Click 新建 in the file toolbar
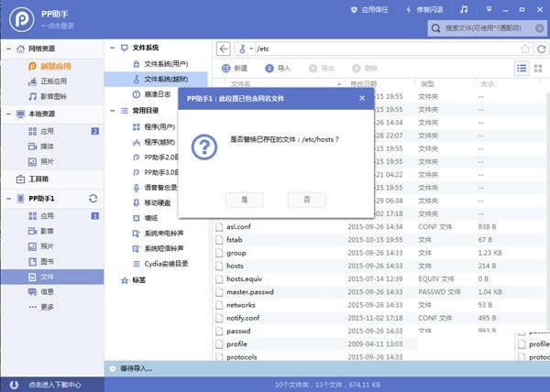This screenshot has width=550, height=392. point(235,69)
